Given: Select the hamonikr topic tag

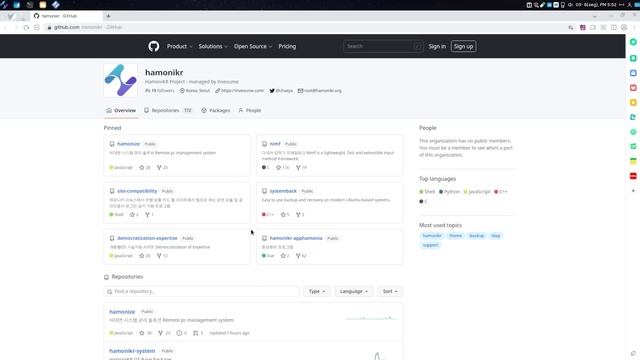Looking at the screenshot, I should coord(432,236).
